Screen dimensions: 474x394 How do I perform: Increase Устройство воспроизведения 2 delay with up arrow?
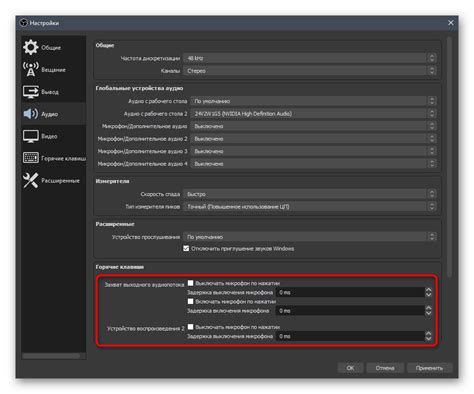[x=429, y=333]
